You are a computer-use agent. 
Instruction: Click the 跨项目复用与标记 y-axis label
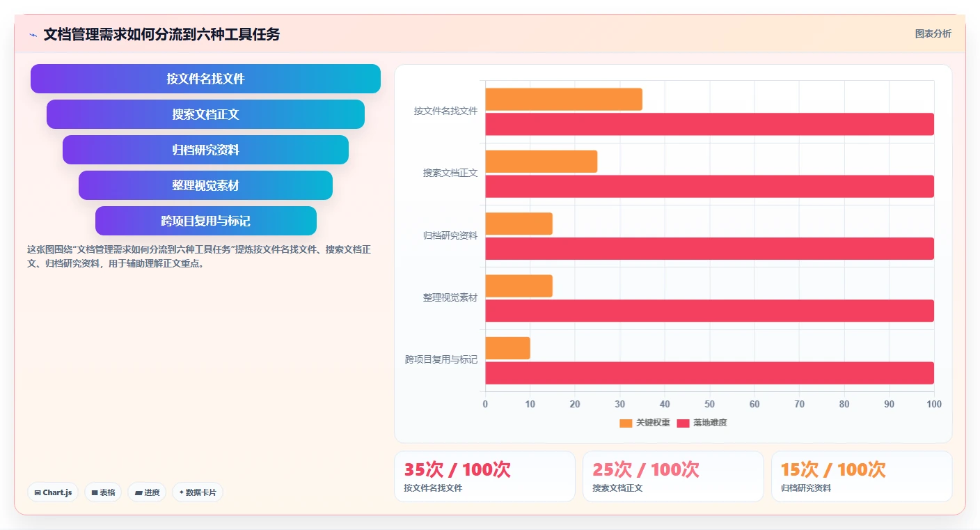point(441,359)
